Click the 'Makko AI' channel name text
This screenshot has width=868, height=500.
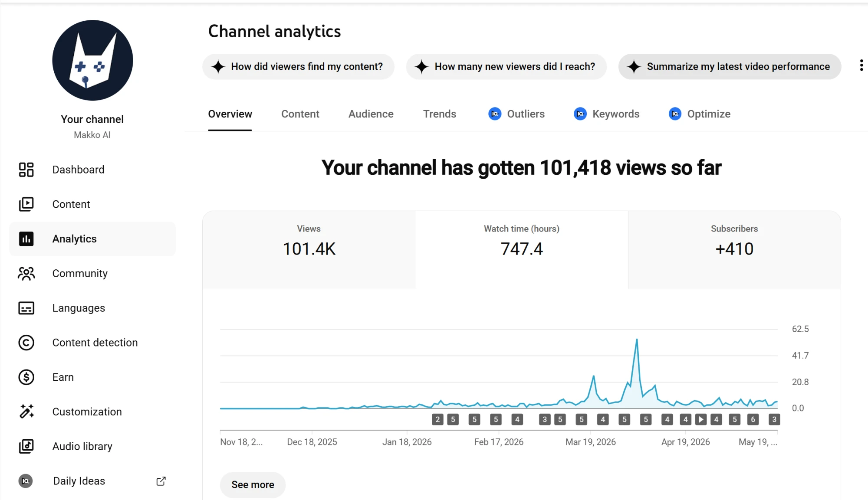[92, 135]
